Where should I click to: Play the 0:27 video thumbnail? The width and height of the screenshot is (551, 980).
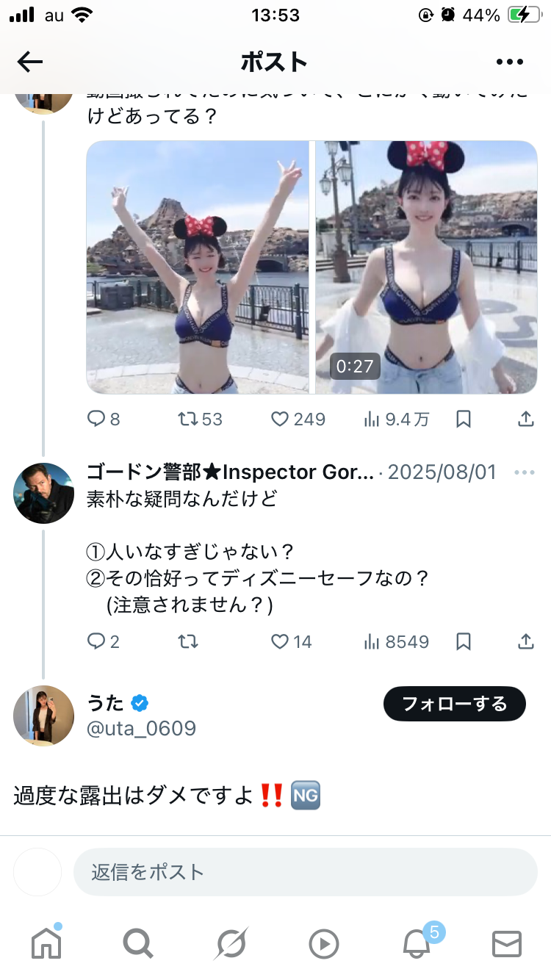pos(426,267)
